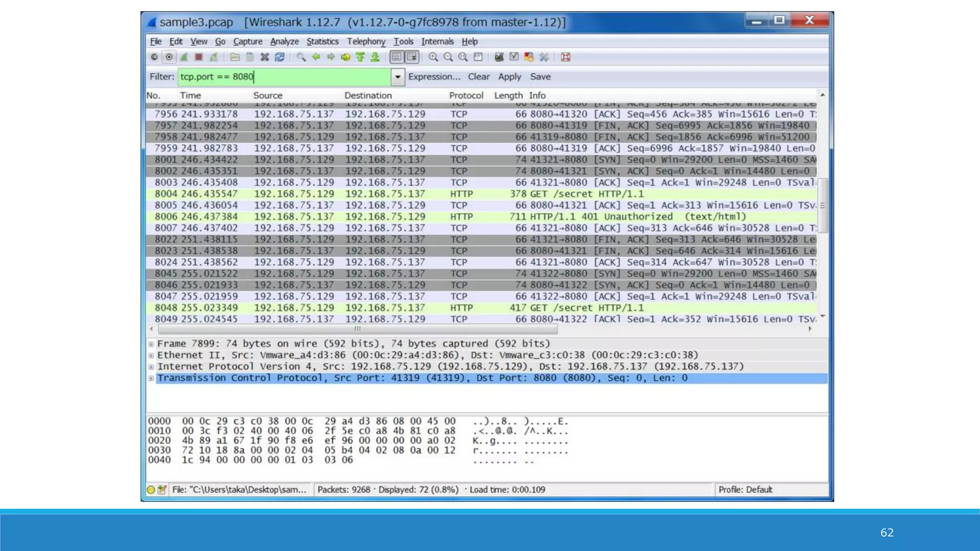Click the go to first packet icon

tap(360, 57)
